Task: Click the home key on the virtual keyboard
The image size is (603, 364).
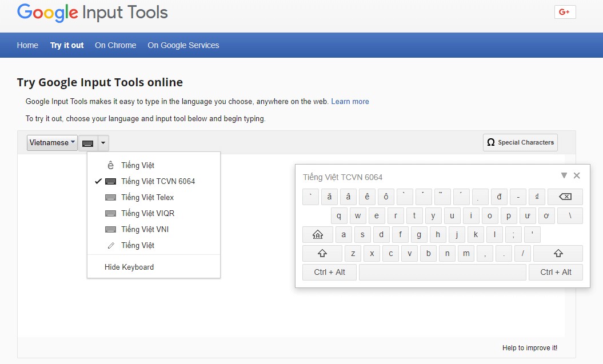Action: click(317, 234)
